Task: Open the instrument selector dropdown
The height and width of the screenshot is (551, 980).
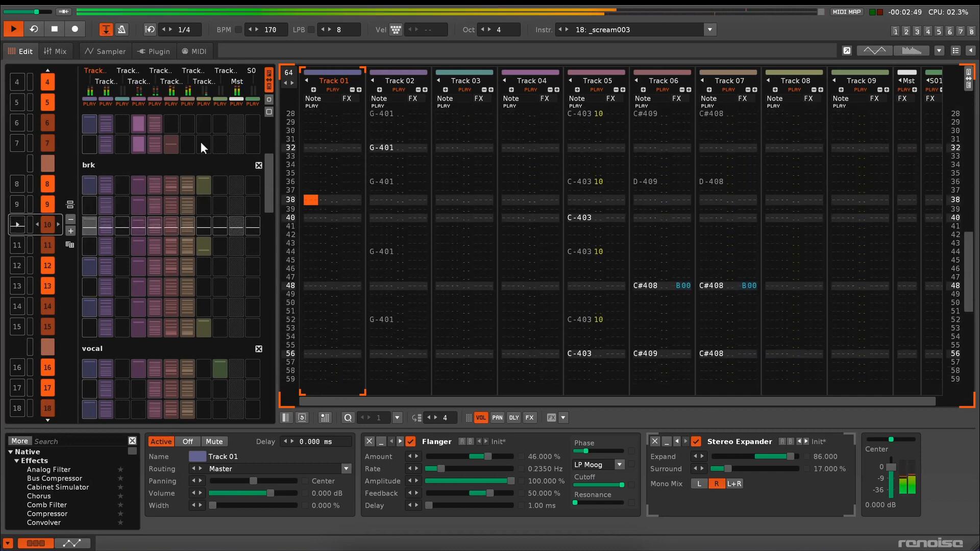Action: point(709,30)
